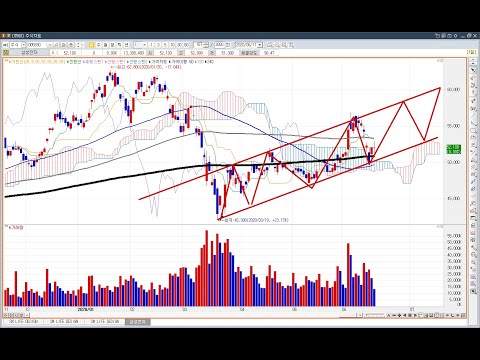Switch to the second bottom chart tab
The height and width of the screenshot is (360, 480).
click(64, 322)
